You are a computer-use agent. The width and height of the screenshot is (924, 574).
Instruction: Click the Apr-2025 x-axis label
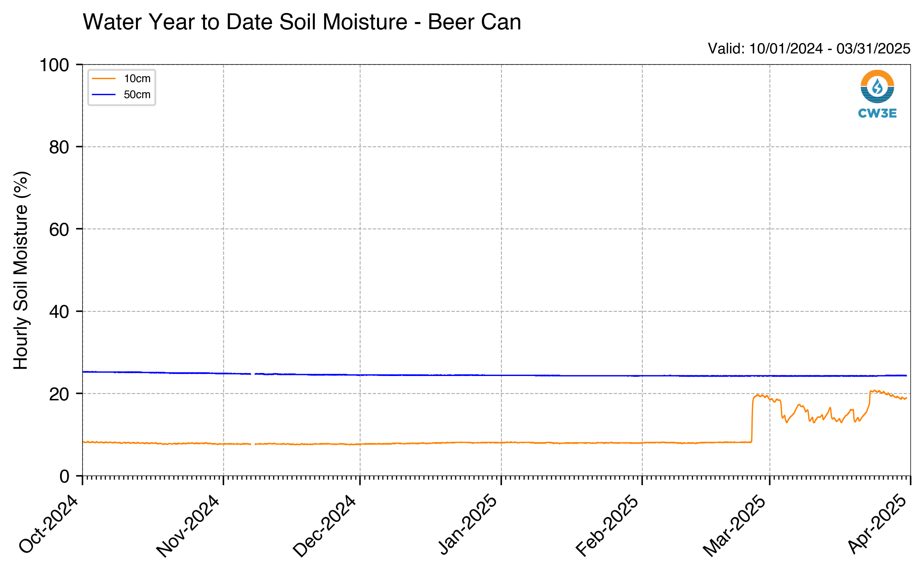point(877,524)
